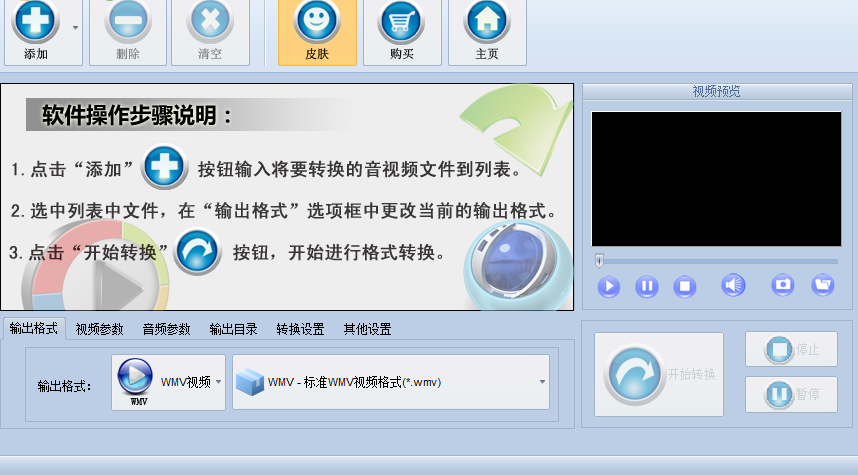Open the WMV视频 format category dropdown
The width and height of the screenshot is (858, 475).
click(169, 382)
